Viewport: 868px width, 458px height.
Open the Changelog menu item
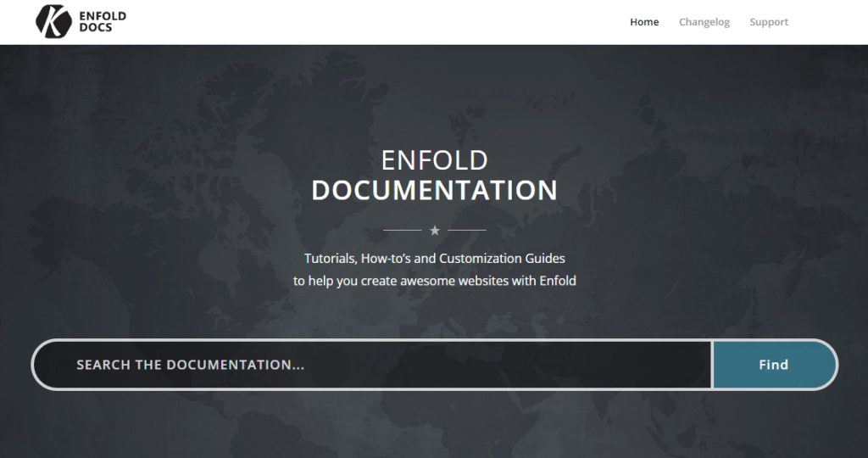pyautogui.click(x=704, y=22)
